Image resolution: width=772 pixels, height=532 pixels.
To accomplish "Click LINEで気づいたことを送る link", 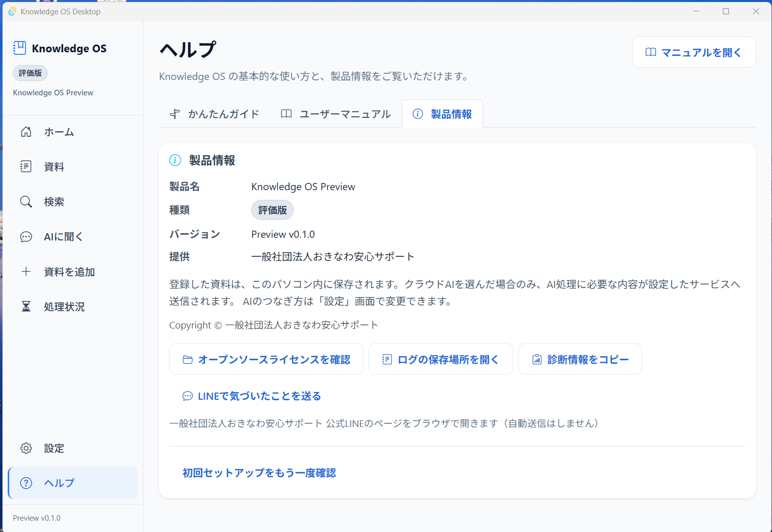I will tap(252, 396).
